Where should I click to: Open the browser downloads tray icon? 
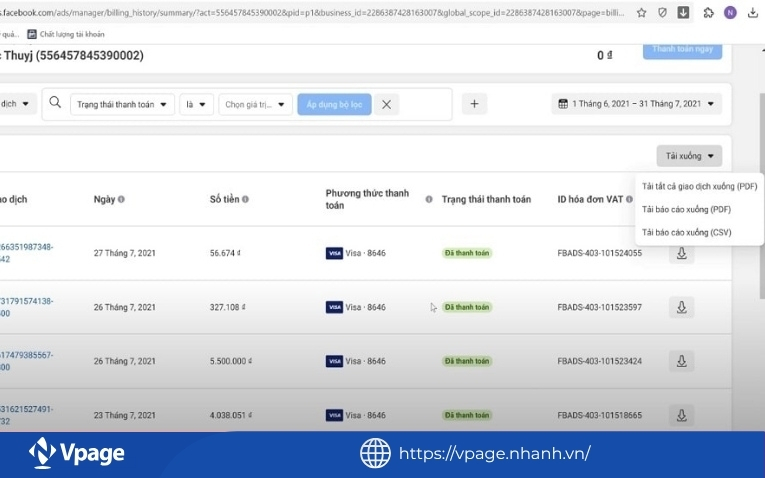click(752, 13)
